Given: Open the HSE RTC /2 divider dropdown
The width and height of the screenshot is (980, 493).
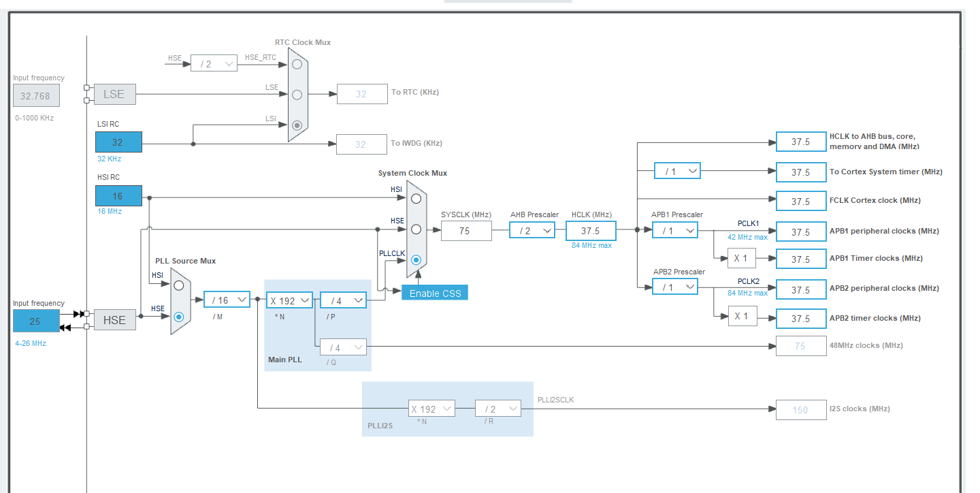Looking at the screenshot, I should [x=214, y=63].
